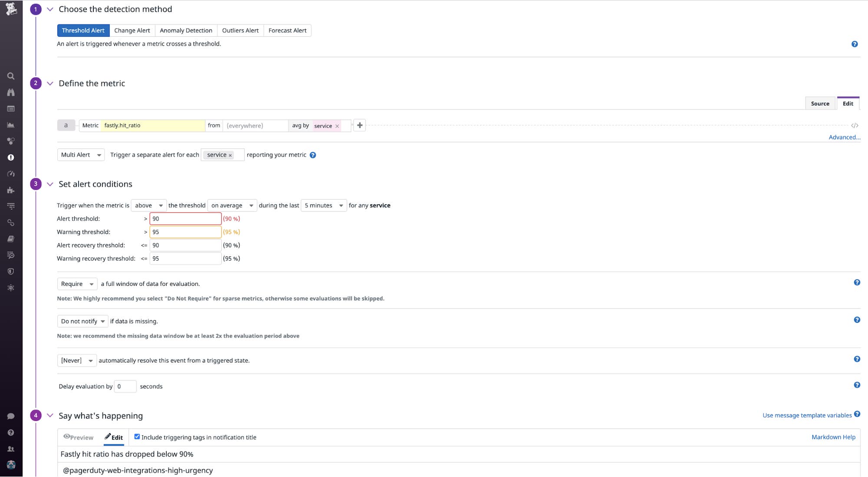Open Security via the shield icon

(11, 271)
